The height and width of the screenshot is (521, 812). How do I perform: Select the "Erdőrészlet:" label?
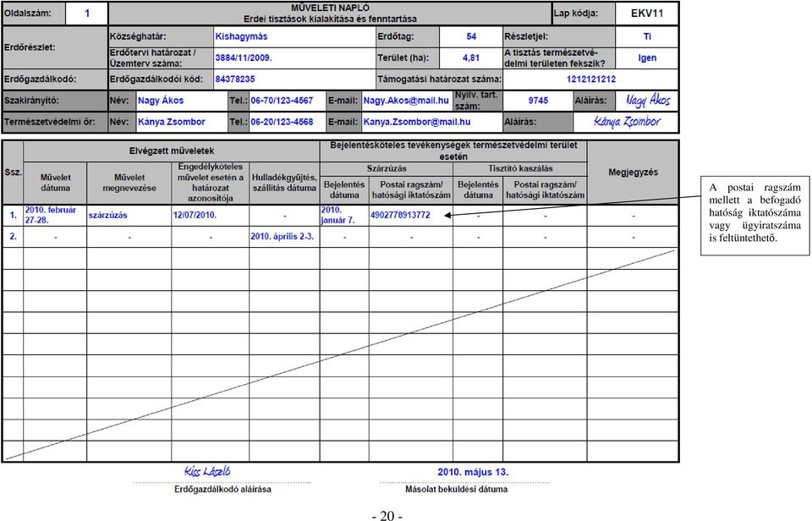[30, 47]
